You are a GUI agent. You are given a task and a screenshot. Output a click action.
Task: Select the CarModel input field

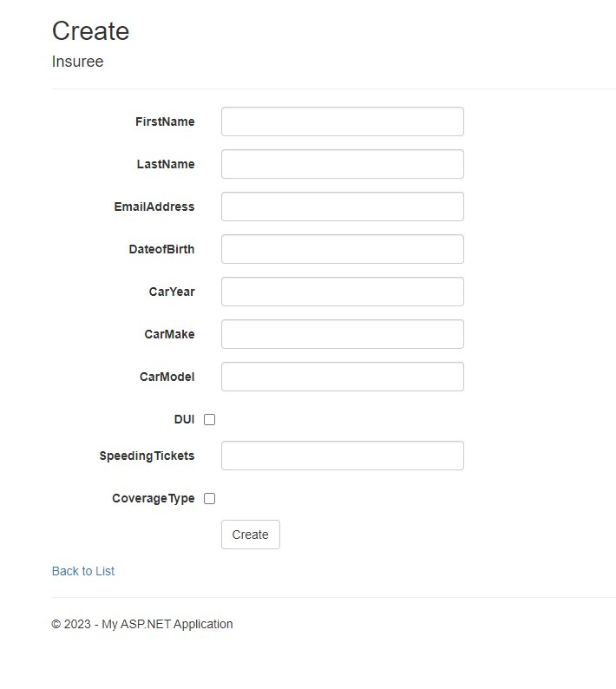[x=343, y=377]
